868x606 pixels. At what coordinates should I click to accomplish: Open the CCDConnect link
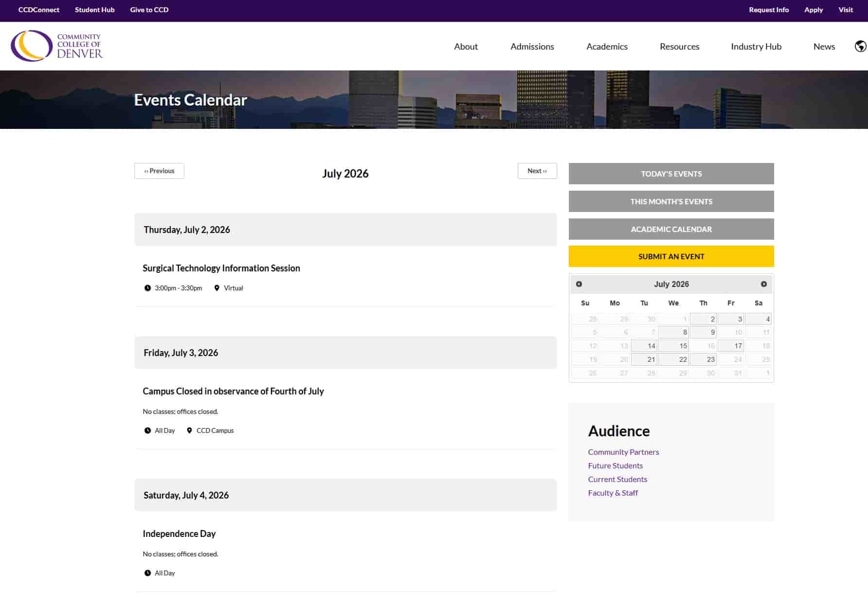(x=39, y=10)
